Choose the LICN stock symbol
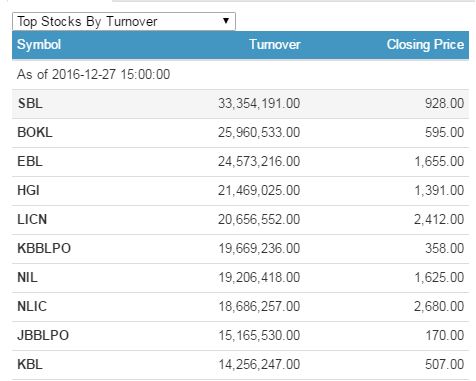This screenshot has height=381, width=476. 32,219
